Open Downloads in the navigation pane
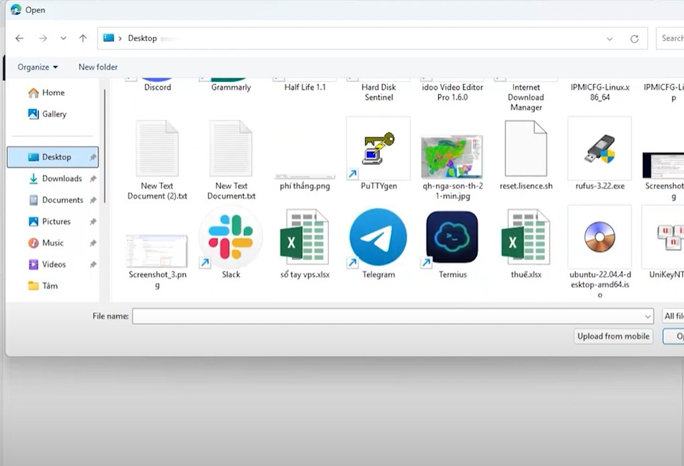Viewport: 684px width, 466px height. [x=61, y=179]
